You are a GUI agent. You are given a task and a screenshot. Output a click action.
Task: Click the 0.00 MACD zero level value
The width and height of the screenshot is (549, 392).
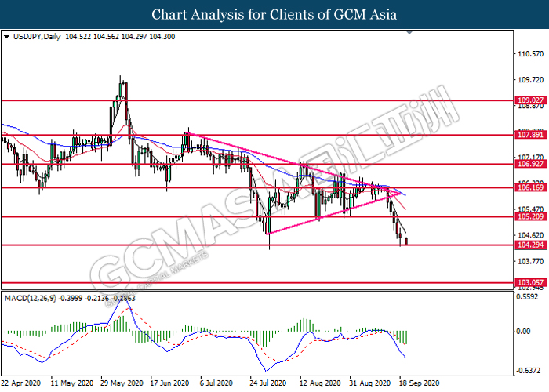[523, 331]
